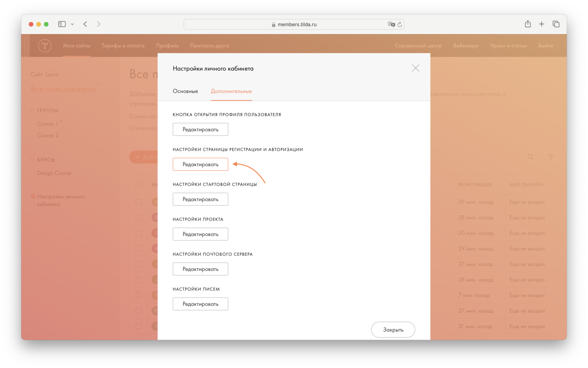Screen dimensions: 588x368
Task: Select the Course 1 group
Action: [48, 124]
